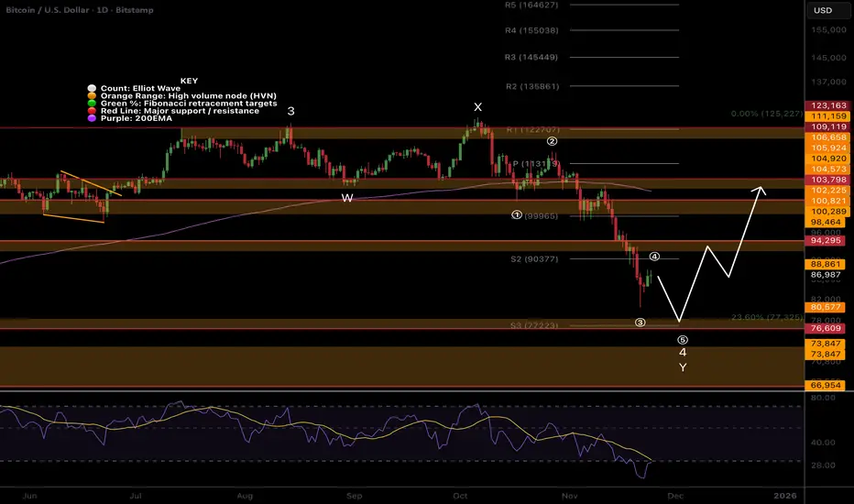Click the red 123,163 price tag
This screenshot has height=504, width=854.
[828, 105]
